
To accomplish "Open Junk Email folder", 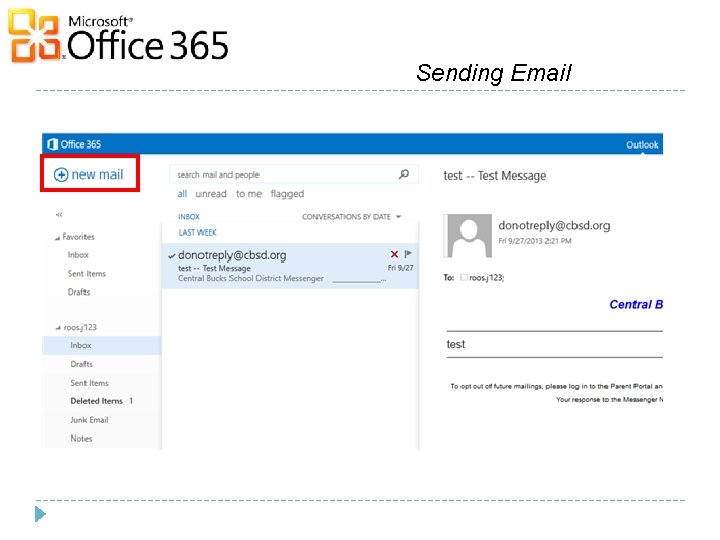I will point(89,420).
